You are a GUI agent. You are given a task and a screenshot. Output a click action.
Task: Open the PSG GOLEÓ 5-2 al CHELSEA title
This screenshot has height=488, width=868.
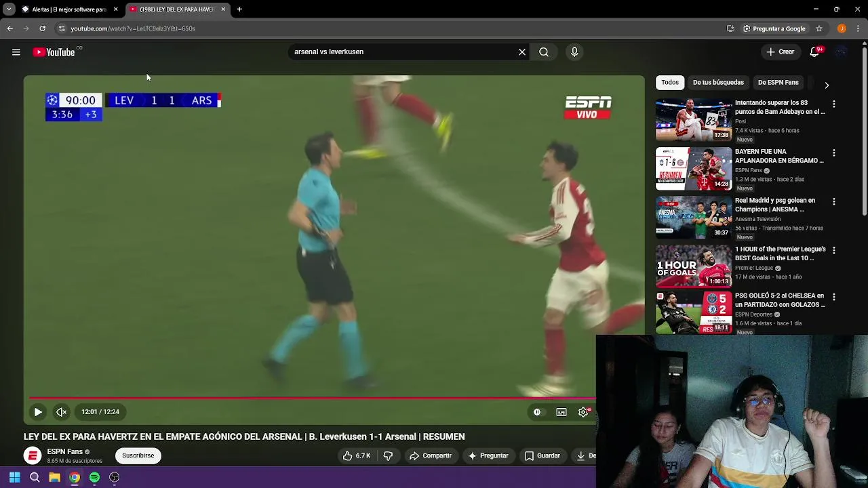click(780, 300)
